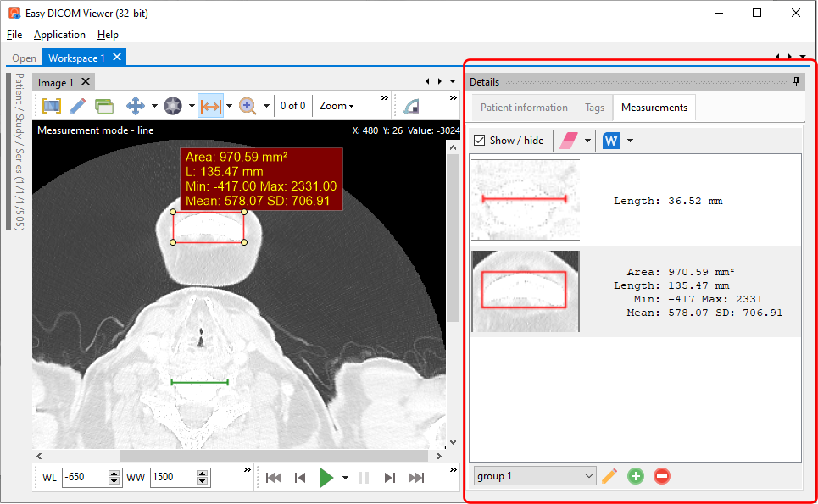818x504 pixels.
Task: Open the play options dropdown arrow
Action: [x=345, y=478]
